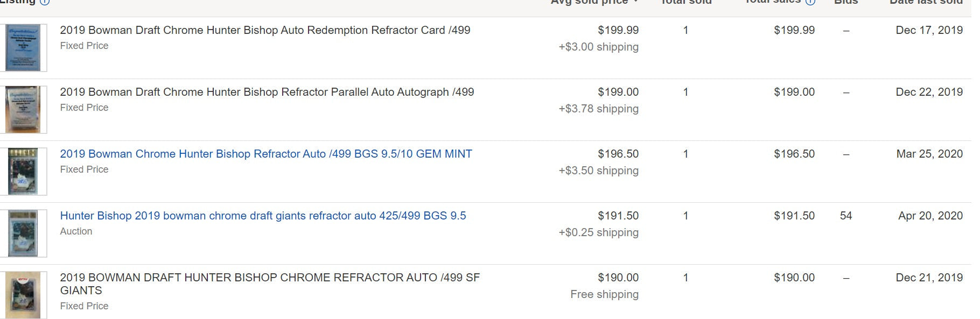Screen dimensions: 980x319
Task: Sort by the Date last sold column header
Action: pyautogui.click(x=926, y=2)
